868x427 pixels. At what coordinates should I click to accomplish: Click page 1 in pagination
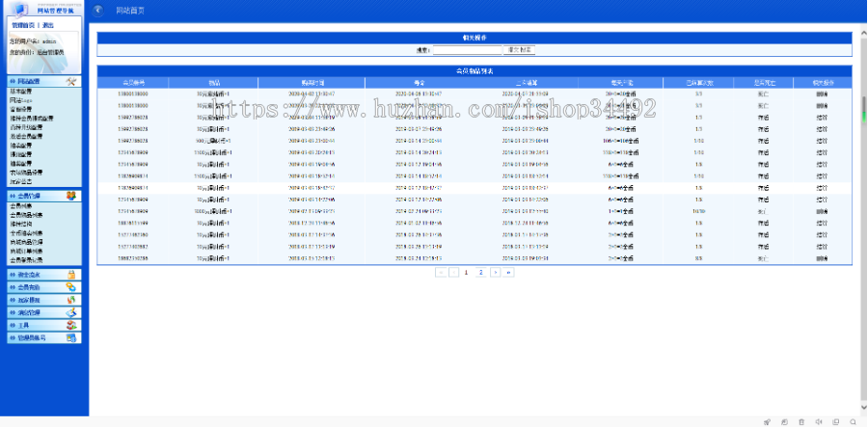coord(467,272)
